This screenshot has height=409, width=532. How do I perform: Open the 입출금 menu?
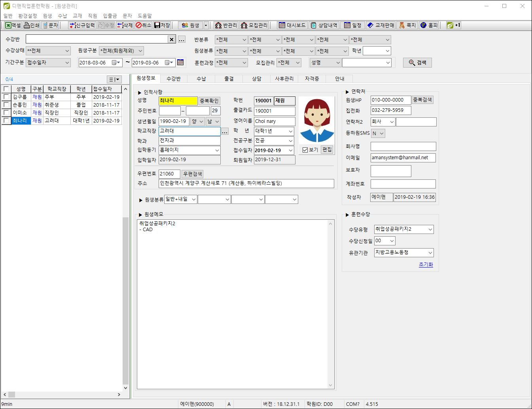[110, 16]
